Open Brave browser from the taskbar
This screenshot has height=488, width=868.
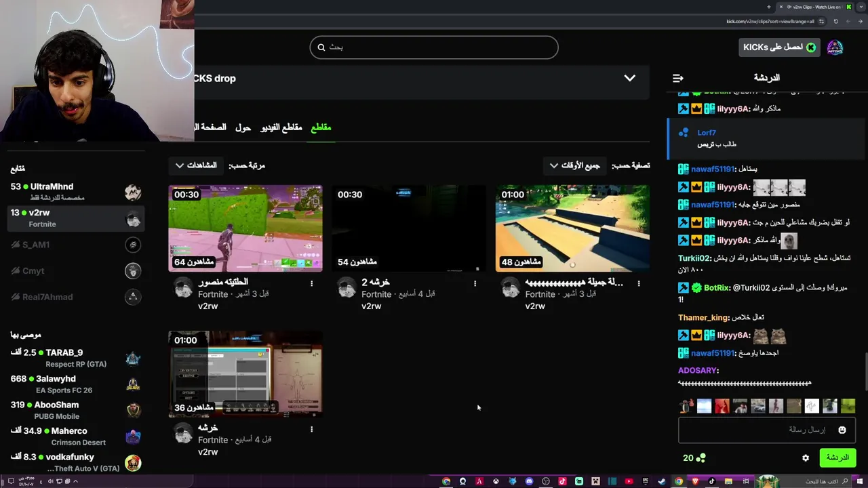pos(695,481)
